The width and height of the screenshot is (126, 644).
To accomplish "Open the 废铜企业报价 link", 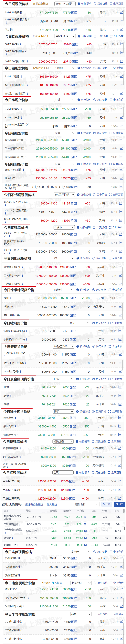I will click(40, 4).
